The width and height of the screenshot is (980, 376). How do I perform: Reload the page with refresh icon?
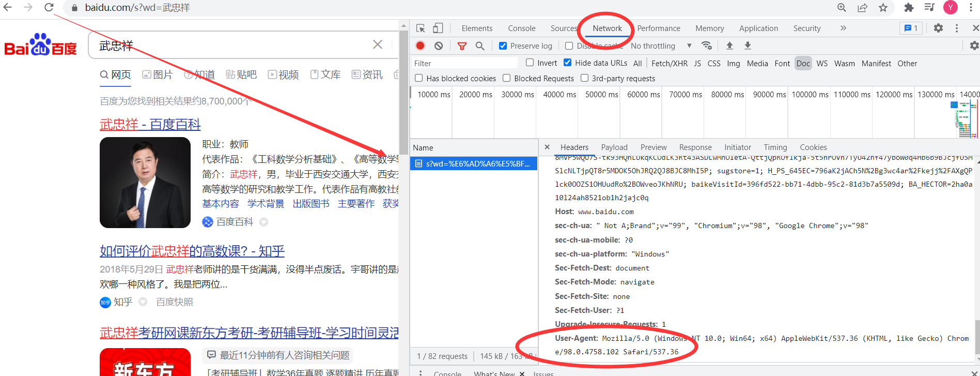click(49, 7)
